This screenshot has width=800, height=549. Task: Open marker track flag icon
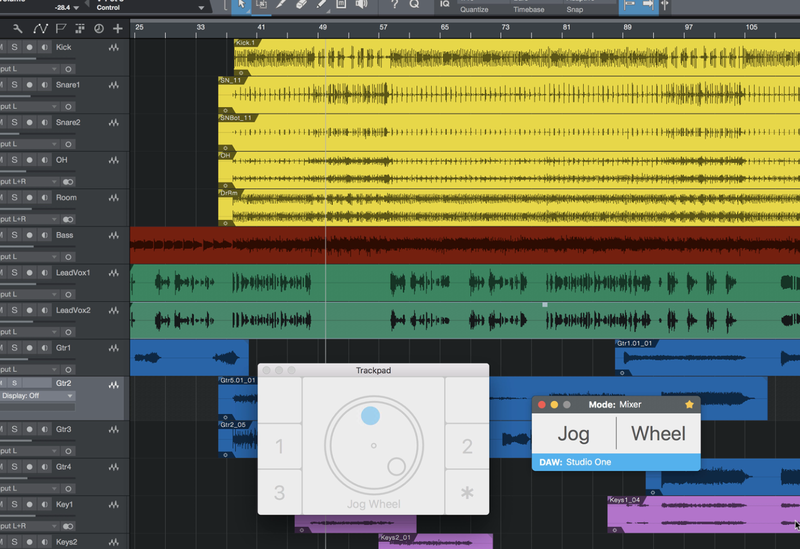(x=61, y=29)
